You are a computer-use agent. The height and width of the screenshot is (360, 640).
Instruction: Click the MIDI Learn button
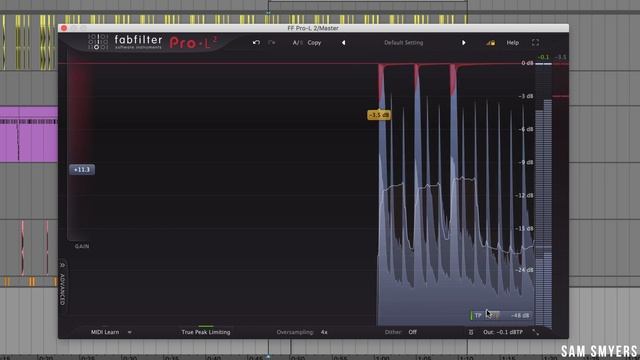(x=105, y=332)
